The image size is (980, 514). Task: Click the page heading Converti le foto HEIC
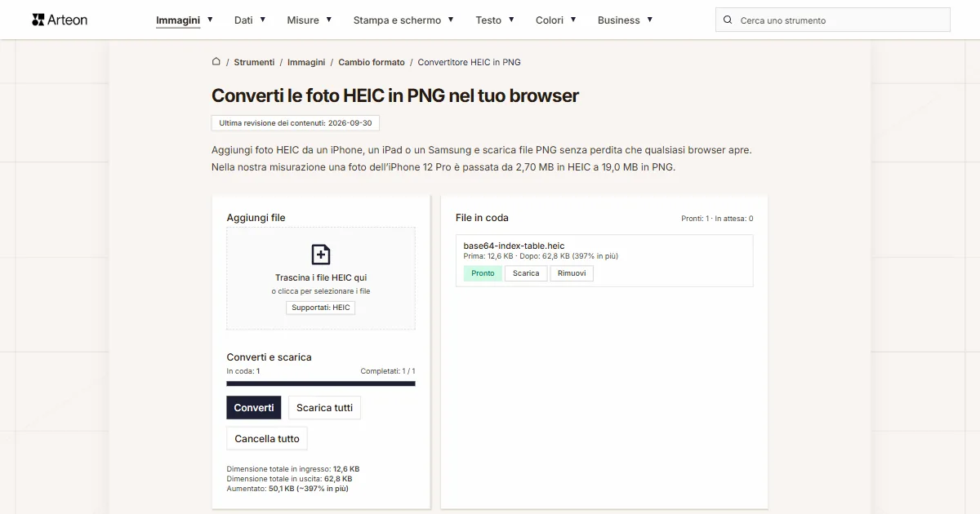pyautogui.click(x=395, y=95)
